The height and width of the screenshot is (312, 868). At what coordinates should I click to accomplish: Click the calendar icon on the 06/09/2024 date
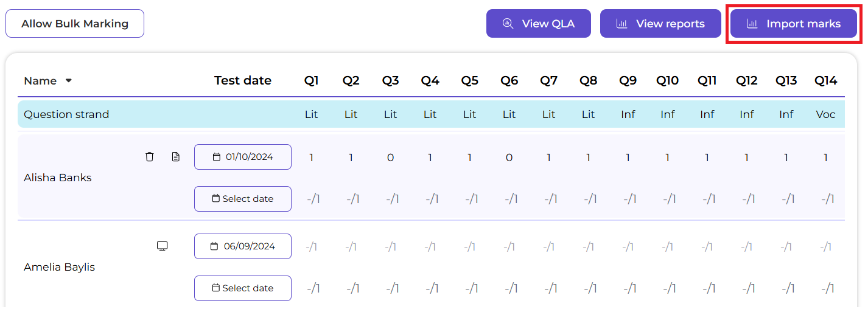click(214, 246)
